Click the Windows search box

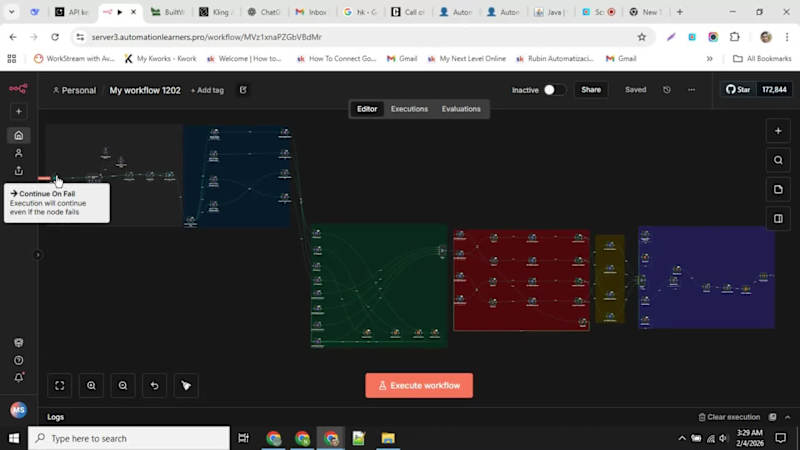[129, 438]
